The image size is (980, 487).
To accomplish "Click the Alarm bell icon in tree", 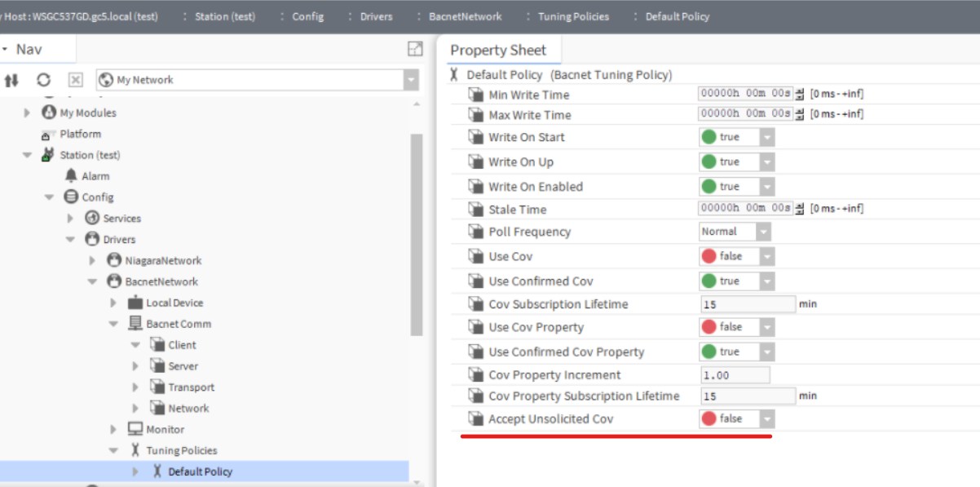I will click(x=71, y=176).
